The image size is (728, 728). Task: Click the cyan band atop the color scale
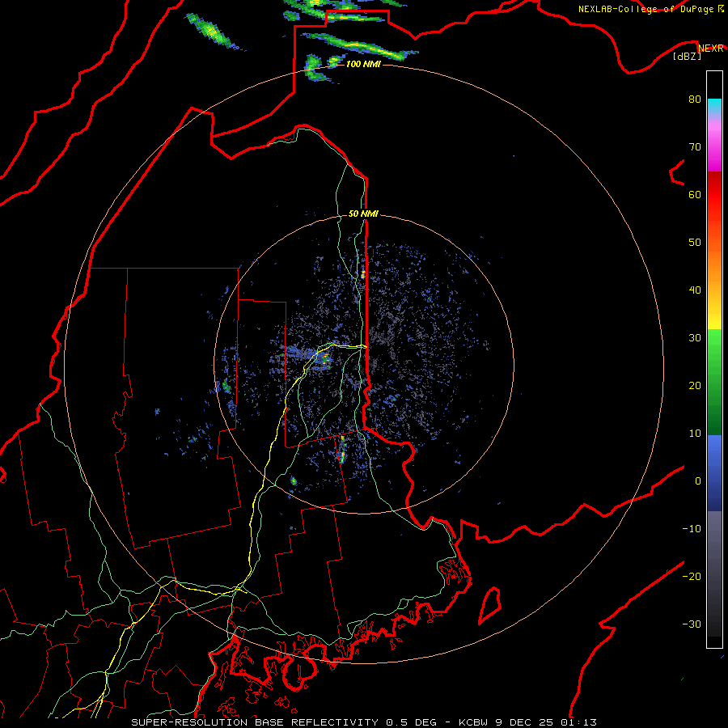714,108
